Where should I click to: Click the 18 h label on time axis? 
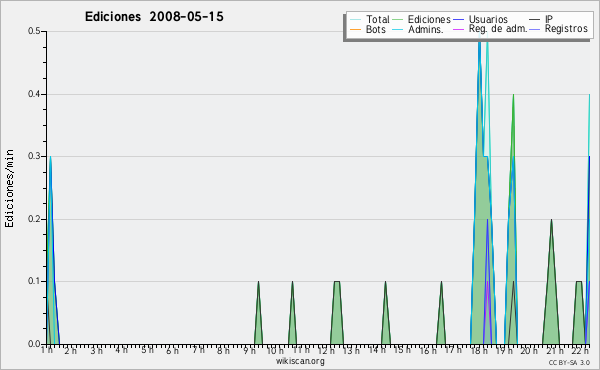point(479,350)
